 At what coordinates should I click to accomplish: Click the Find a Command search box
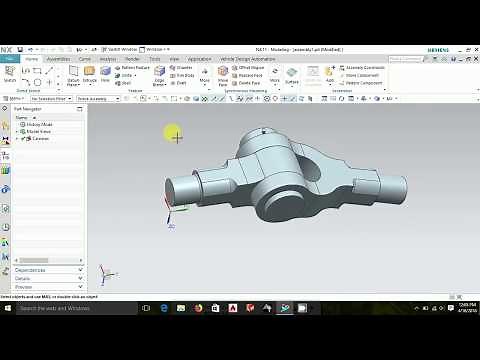tap(405, 59)
